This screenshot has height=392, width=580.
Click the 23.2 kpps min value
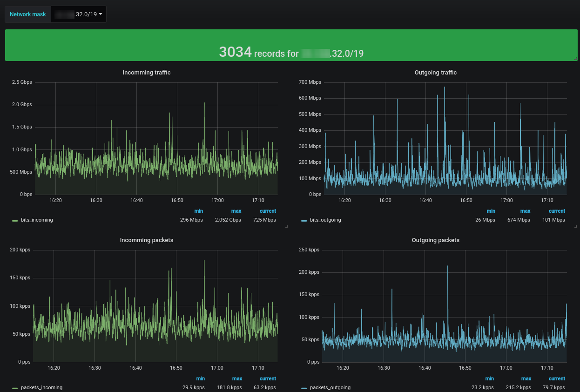pyautogui.click(x=483, y=387)
